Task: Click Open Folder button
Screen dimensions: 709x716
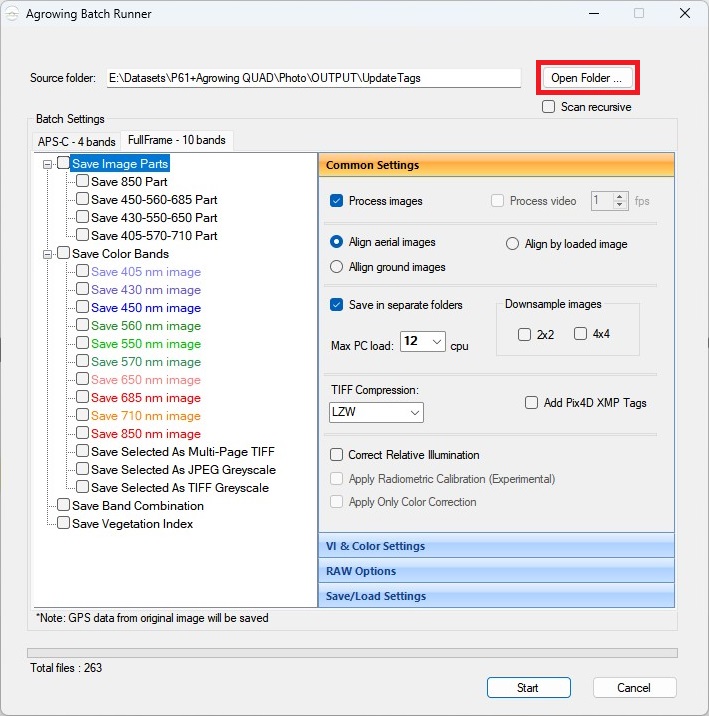Action: point(587,78)
